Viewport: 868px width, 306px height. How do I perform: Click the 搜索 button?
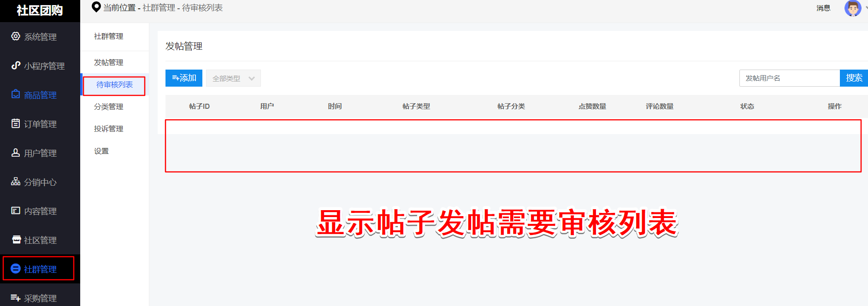(854, 78)
